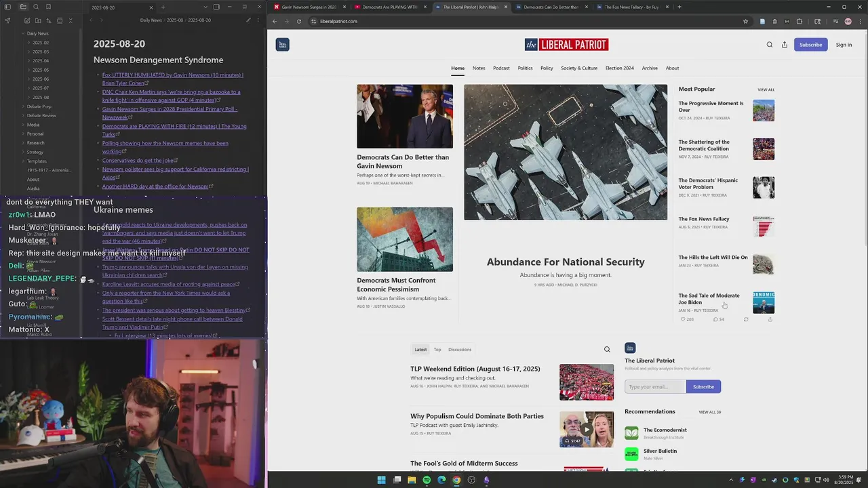Open the Obsidian bookmarks icon

(48, 7)
